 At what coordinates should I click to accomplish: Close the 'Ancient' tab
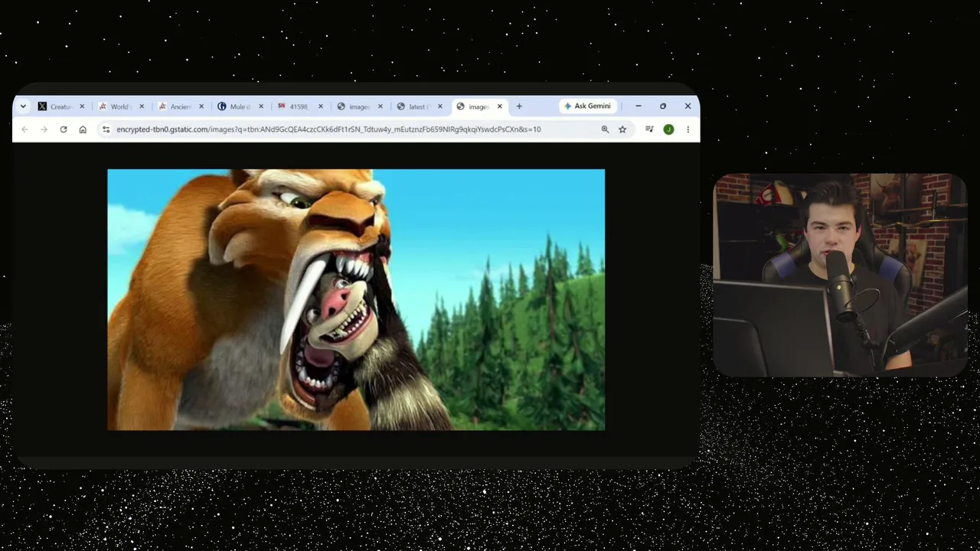[x=201, y=106]
